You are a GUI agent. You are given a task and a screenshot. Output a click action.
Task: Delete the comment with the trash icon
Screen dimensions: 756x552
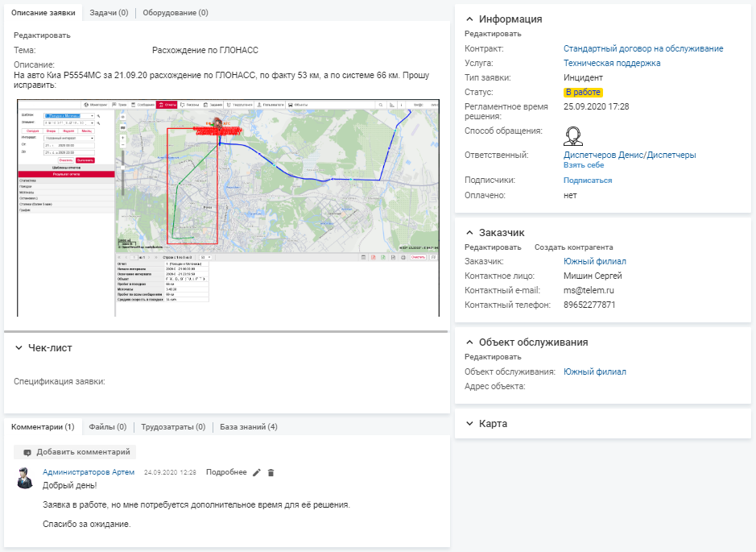coord(271,472)
